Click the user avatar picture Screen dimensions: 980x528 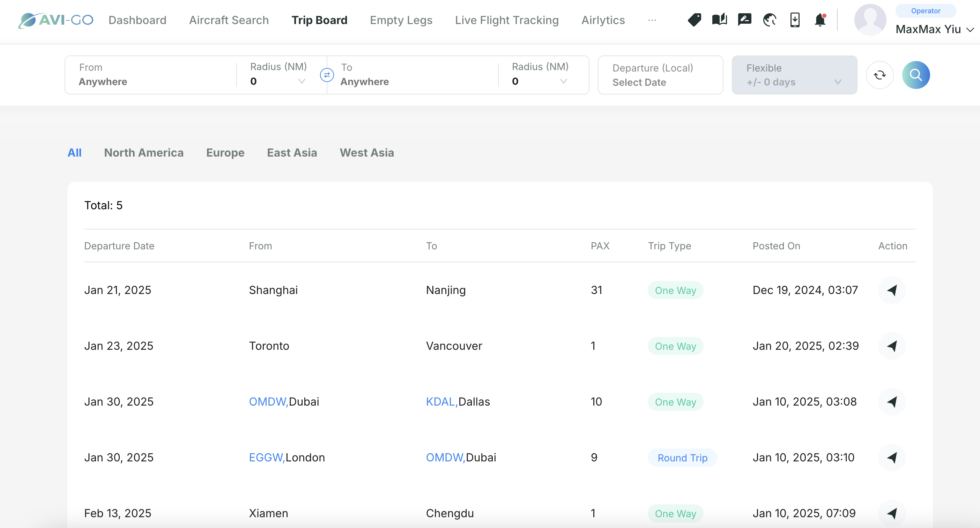(x=870, y=20)
